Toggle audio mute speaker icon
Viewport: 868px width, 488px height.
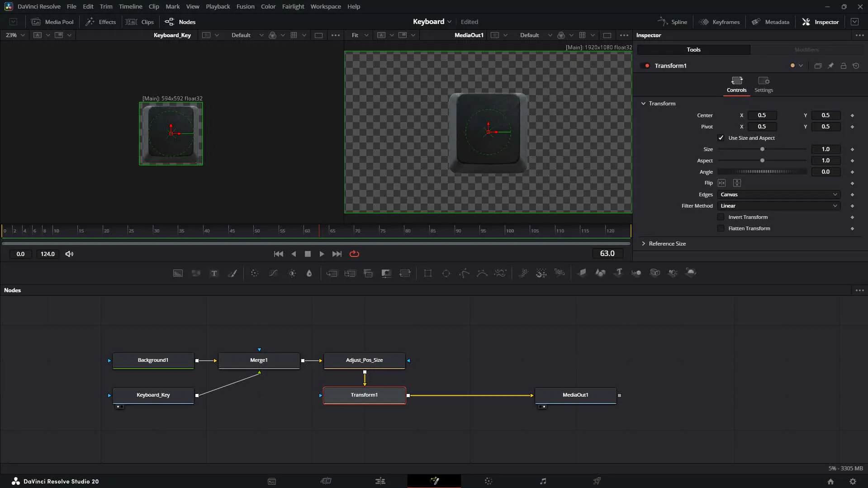point(69,254)
